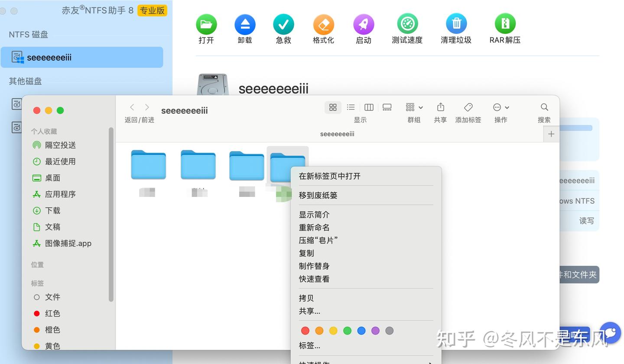The width and height of the screenshot is (624, 364).
Task: Switch Finder to icon grid view
Action: click(333, 107)
